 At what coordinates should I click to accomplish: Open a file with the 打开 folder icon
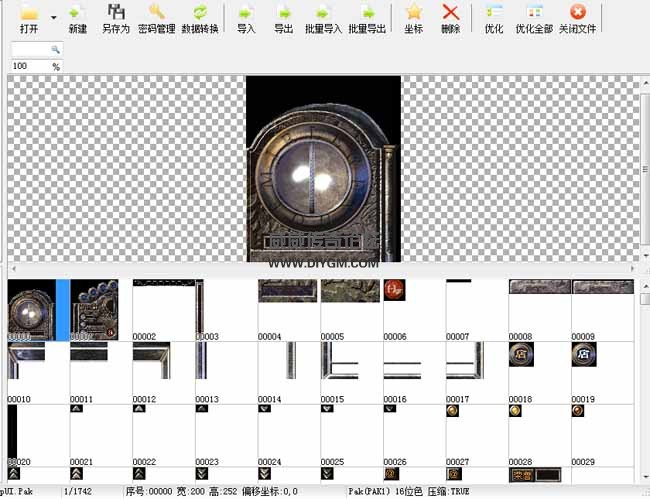point(29,19)
